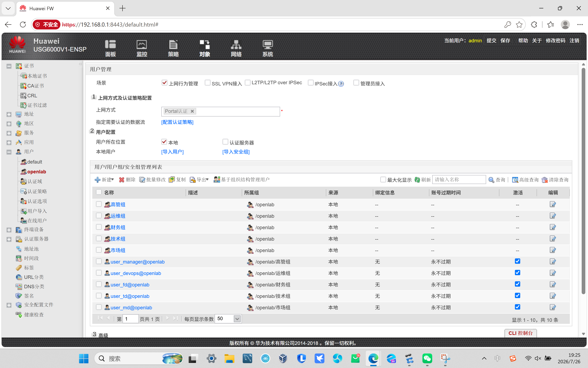Screen dimensions: 588x368
Task: Click the browser refresh button
Action: [x=23, y=25]
